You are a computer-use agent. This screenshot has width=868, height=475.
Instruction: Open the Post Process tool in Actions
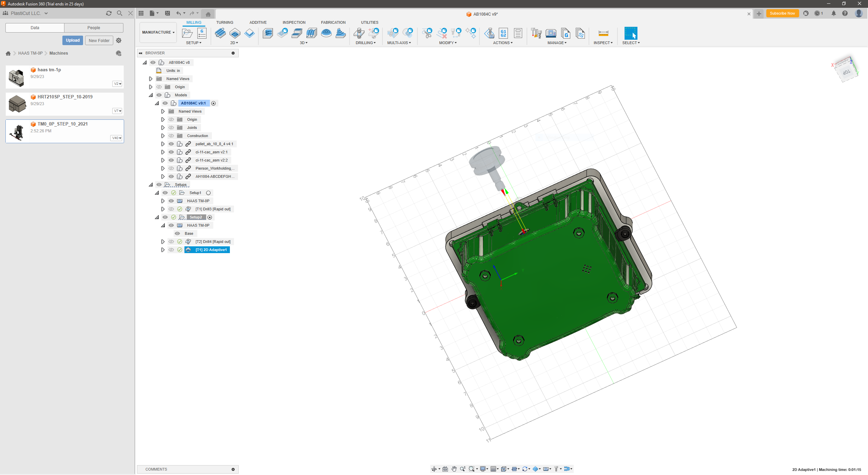[x=503, y=33]
